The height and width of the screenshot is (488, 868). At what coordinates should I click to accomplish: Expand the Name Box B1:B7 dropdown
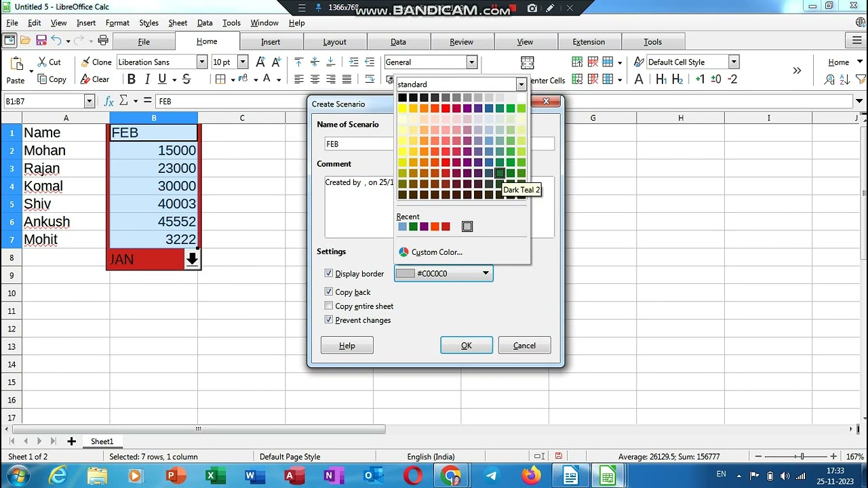(x=89, y=101)
